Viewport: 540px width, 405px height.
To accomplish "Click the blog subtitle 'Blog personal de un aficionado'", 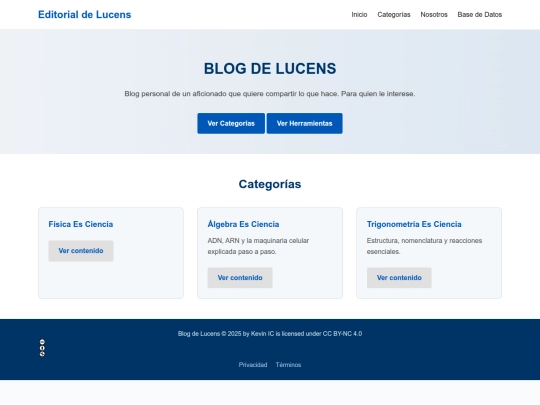I will [270, 94].
